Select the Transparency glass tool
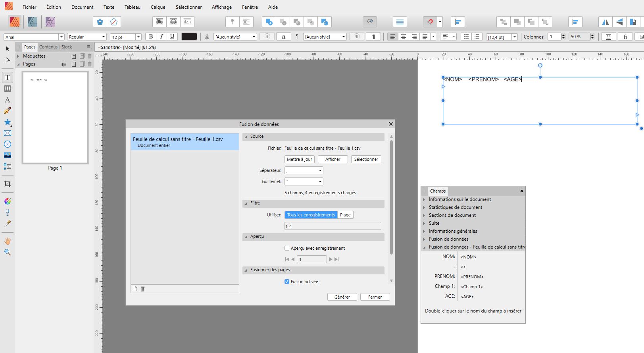The height and width of the screenshot is (353, 644). (x=7, y=212)
